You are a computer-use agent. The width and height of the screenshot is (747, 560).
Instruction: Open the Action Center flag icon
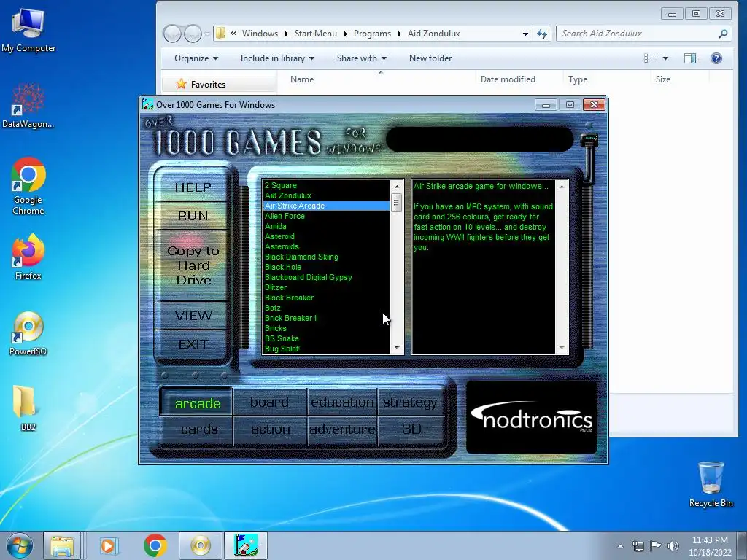pos(656,546)
